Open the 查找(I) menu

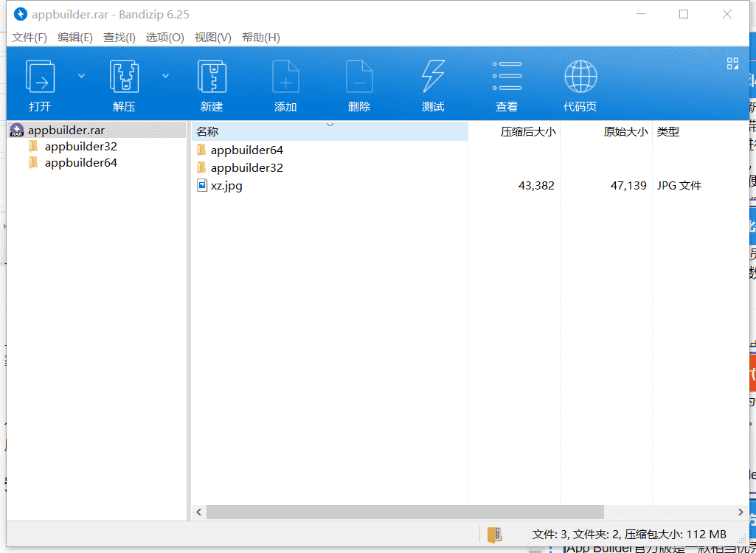(119, 38)
